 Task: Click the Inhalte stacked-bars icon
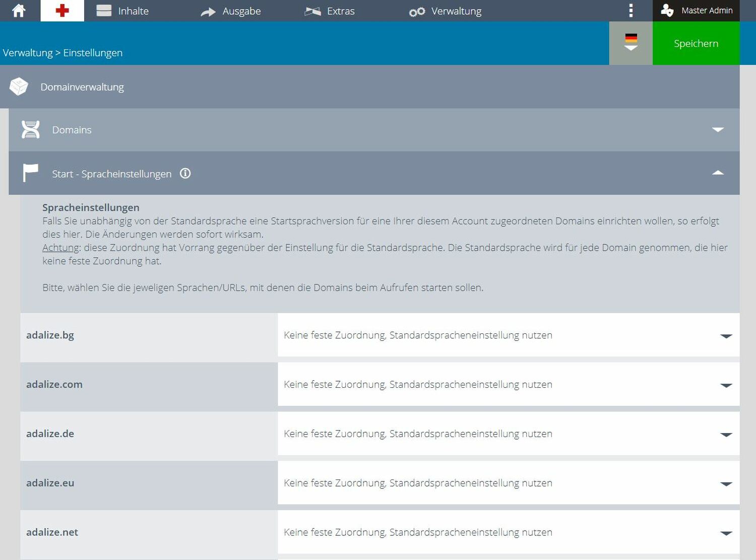(x=104, y=11)
